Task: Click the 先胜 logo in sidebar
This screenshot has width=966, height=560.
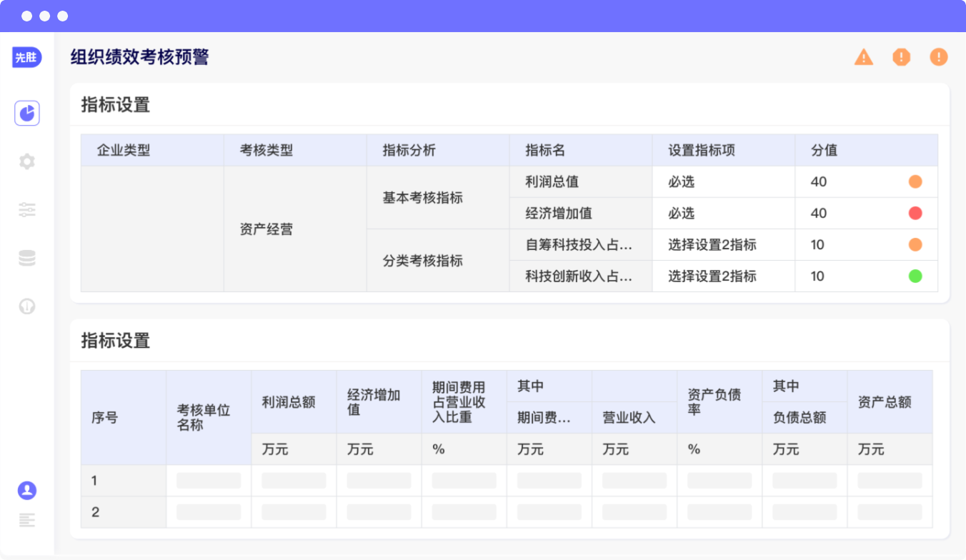Action: click(x=26, y=58)
